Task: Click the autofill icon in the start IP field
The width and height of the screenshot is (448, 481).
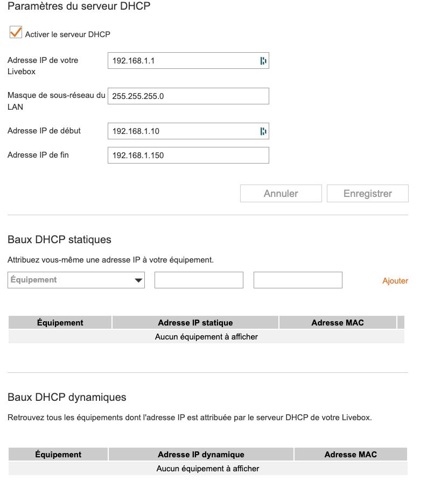Action: click(263, 131)
